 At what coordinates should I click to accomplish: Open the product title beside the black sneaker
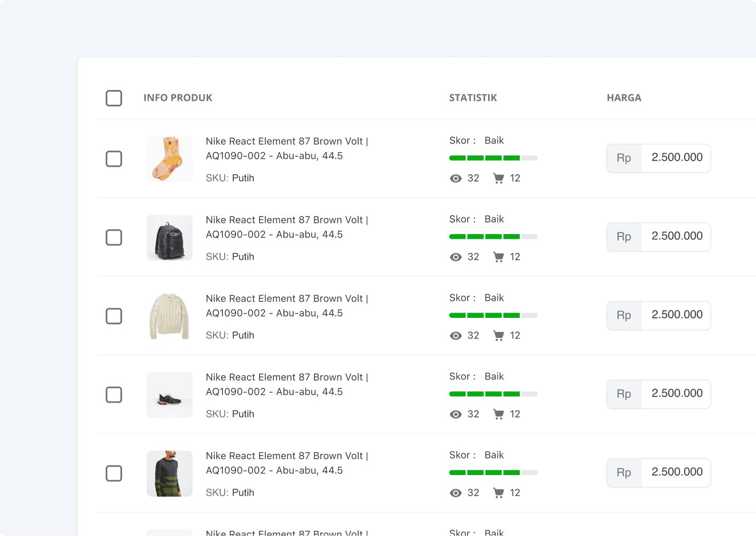coord(287,384)
